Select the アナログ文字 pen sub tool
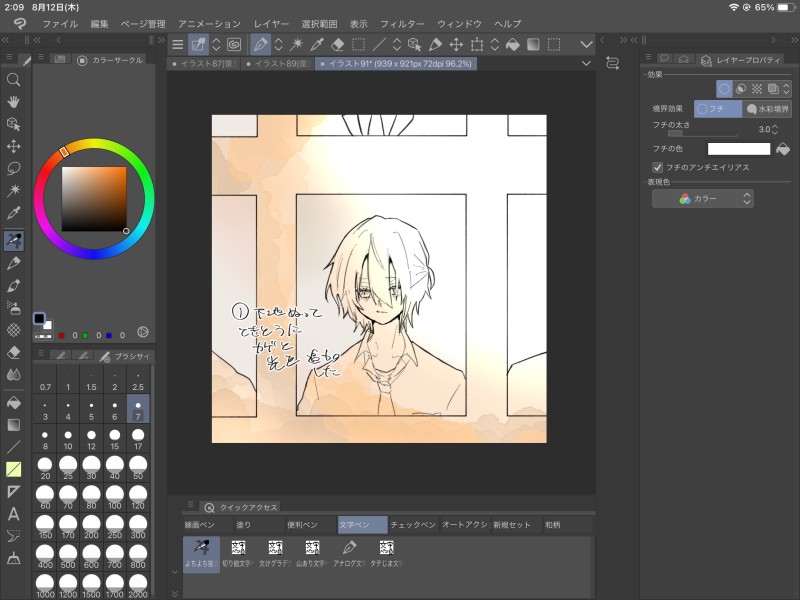800x600 pixels. [x=350, y=552]
